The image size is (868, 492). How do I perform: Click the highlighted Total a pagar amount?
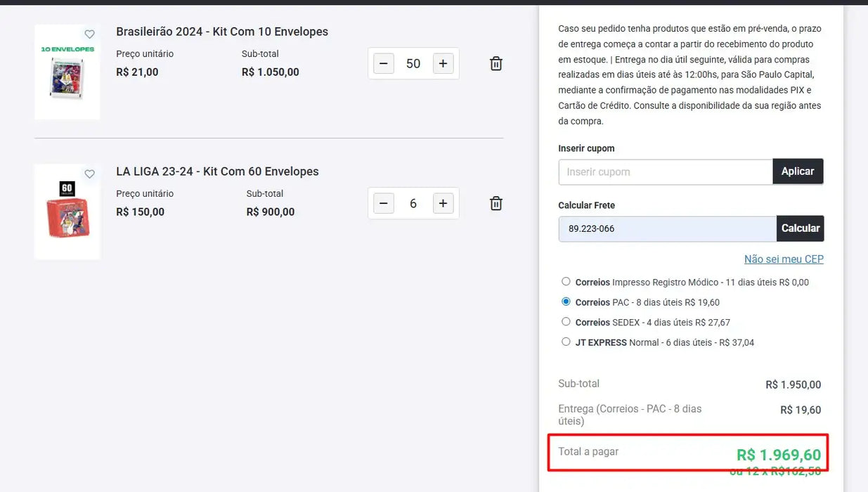778,454
